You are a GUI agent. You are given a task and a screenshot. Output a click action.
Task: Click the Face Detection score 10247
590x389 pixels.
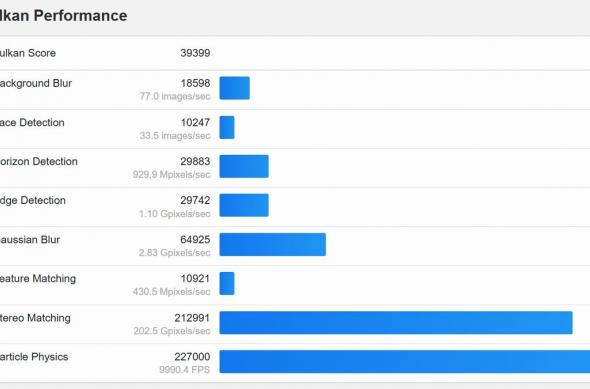pos(195,122)
